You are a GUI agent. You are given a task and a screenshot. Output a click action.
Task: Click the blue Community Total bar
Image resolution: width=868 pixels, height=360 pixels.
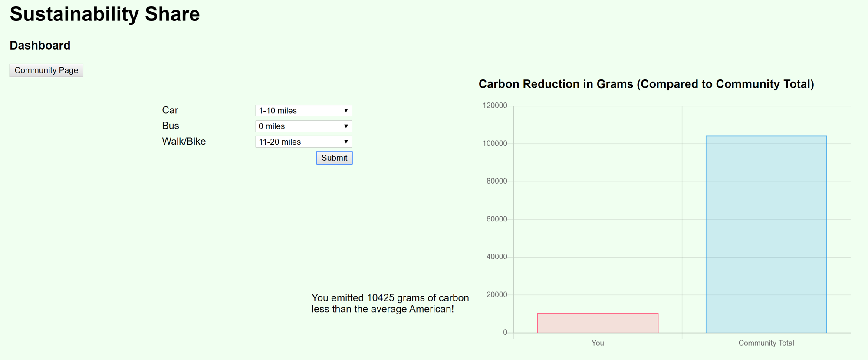pyautogui.click(x=766, y=234)
